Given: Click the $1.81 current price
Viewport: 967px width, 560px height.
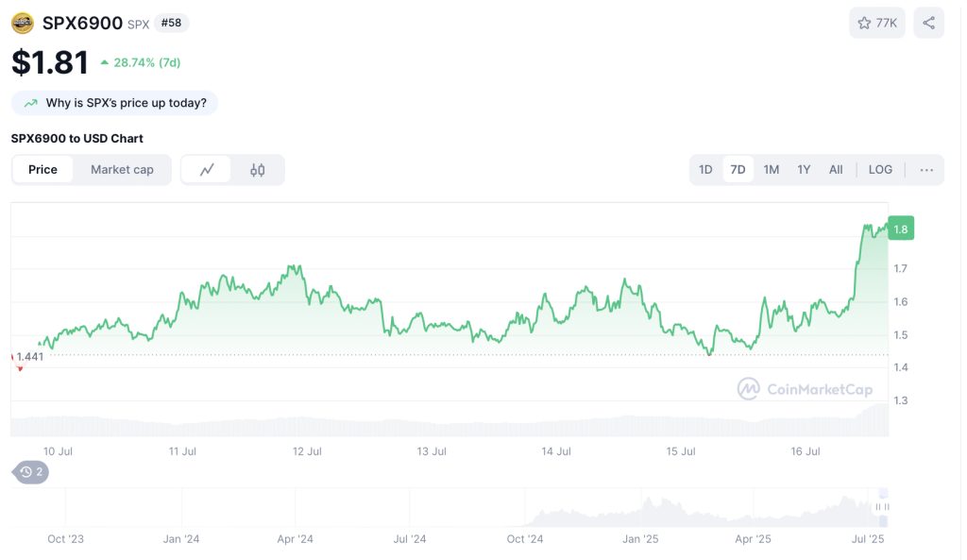Looking at the screenshot, I should (50, 62).
